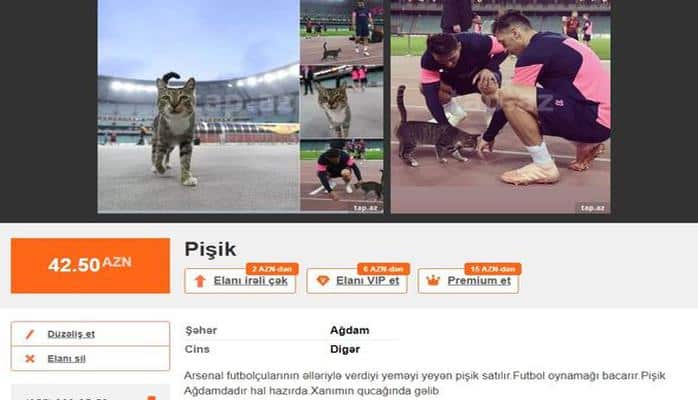The image size is (698, 400).
Task: Click the orange up-arrow icon on Elanı irəli çək
Action: point(200,281)
